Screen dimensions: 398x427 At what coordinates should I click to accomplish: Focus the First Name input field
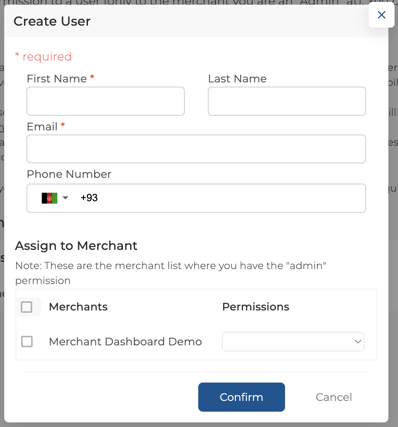pos(105,101)
